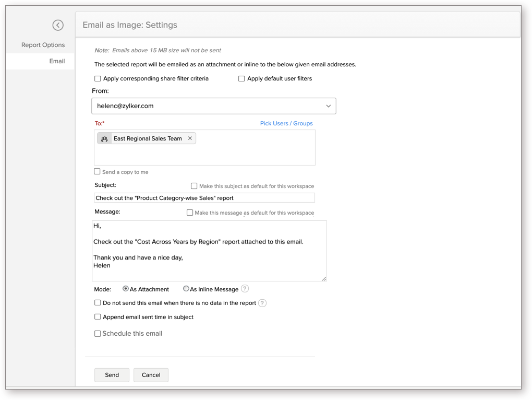The height and width of the screenshot is (400, 532).
Task: Select As Attachment mode
Action: pyautogui.click(x=126, y=289)
